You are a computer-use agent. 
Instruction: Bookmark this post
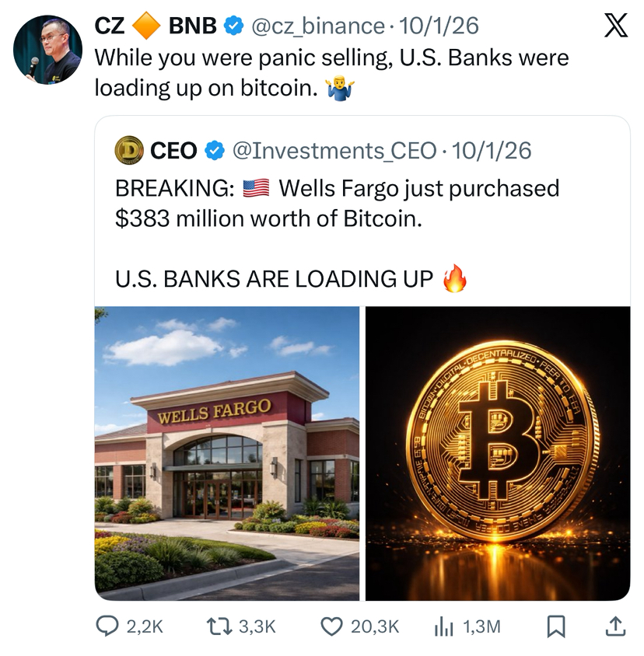[x=555, y=626]
